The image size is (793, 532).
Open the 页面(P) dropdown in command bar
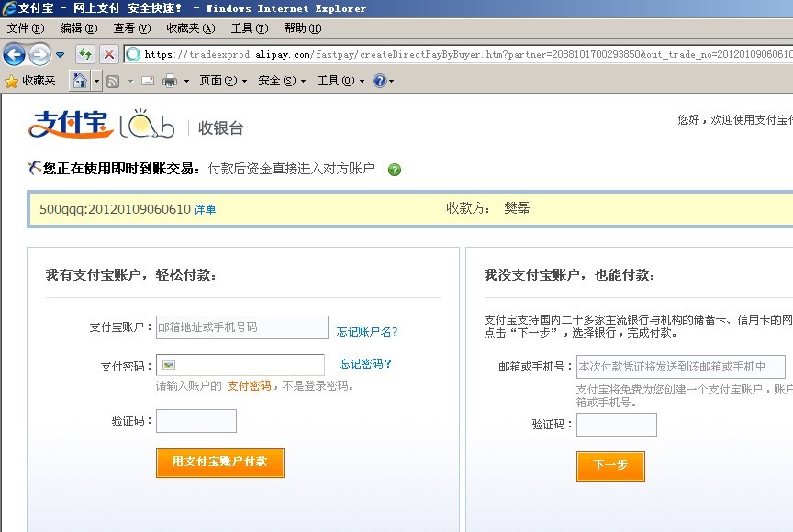tap(223, 81)
